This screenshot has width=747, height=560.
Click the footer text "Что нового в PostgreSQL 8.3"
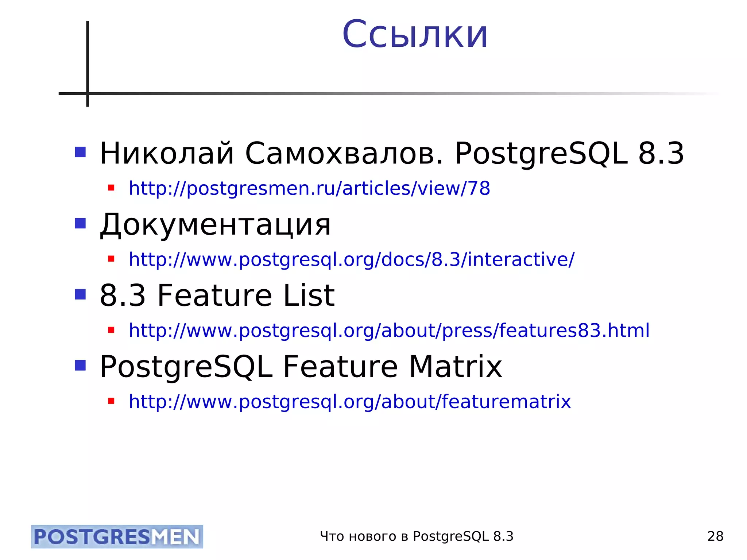(x=417, y=537)
